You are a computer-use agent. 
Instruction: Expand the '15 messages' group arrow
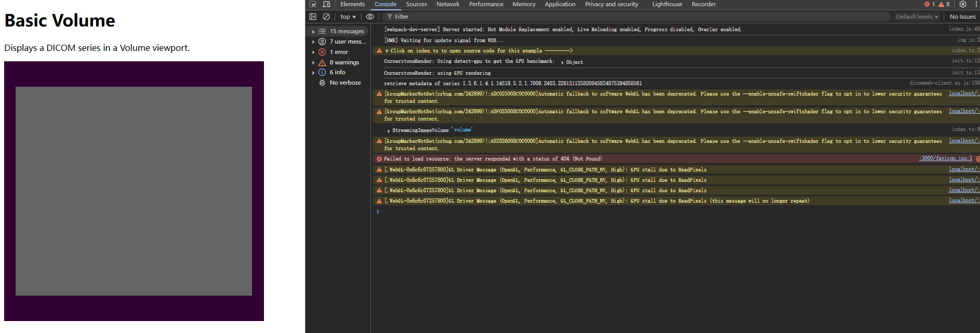click(313, 31)
